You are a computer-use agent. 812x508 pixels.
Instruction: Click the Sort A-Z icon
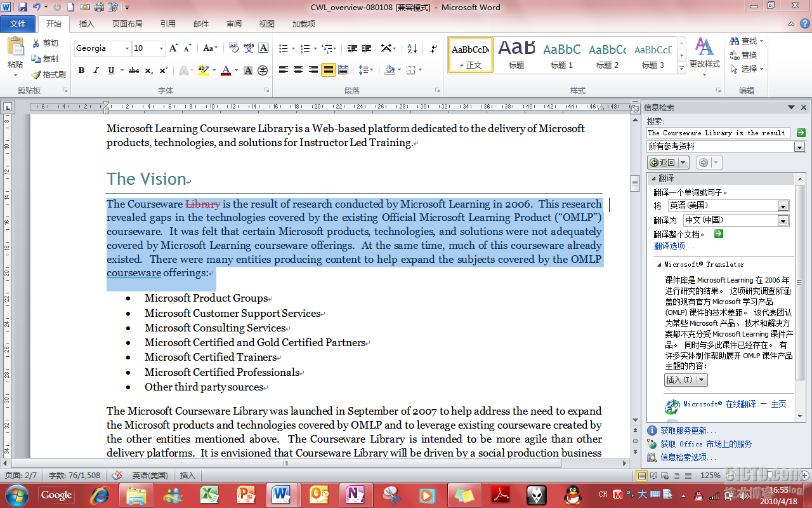pos(412,48)
